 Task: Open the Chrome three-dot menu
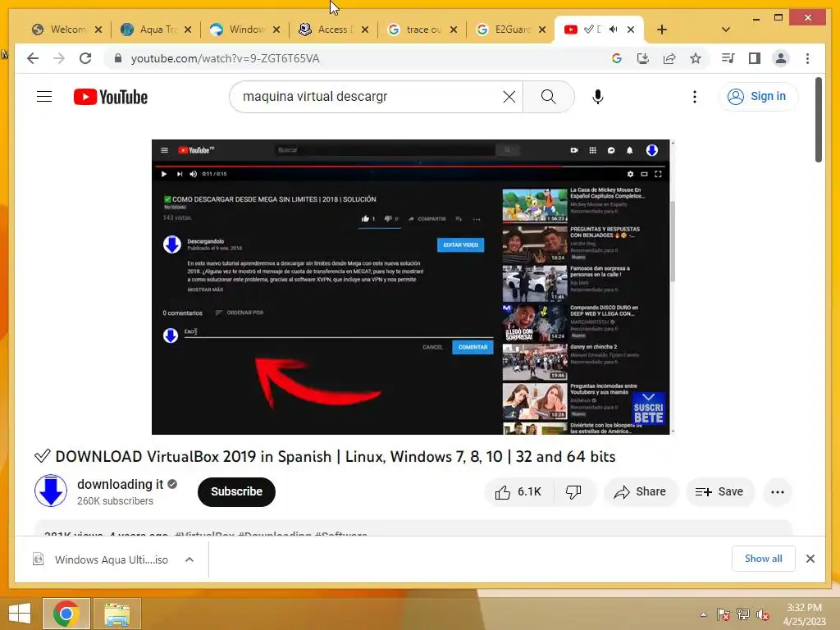point(807,58)
